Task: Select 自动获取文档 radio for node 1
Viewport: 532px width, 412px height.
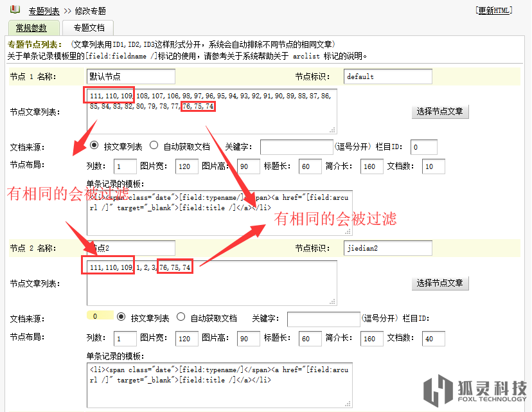Action: point(154,146)
